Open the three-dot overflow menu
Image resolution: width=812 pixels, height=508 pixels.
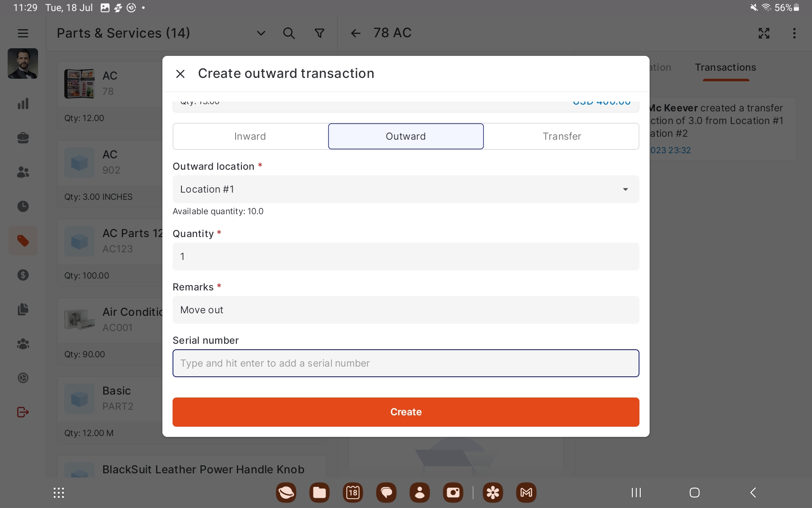pyautogui.click(x=794, y=33)
